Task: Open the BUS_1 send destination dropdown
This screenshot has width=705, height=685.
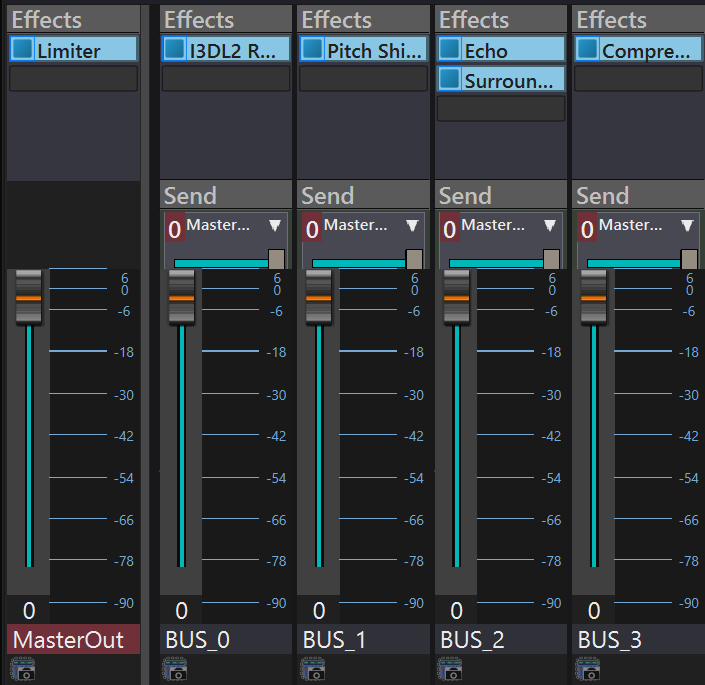Action: (412, 225)
